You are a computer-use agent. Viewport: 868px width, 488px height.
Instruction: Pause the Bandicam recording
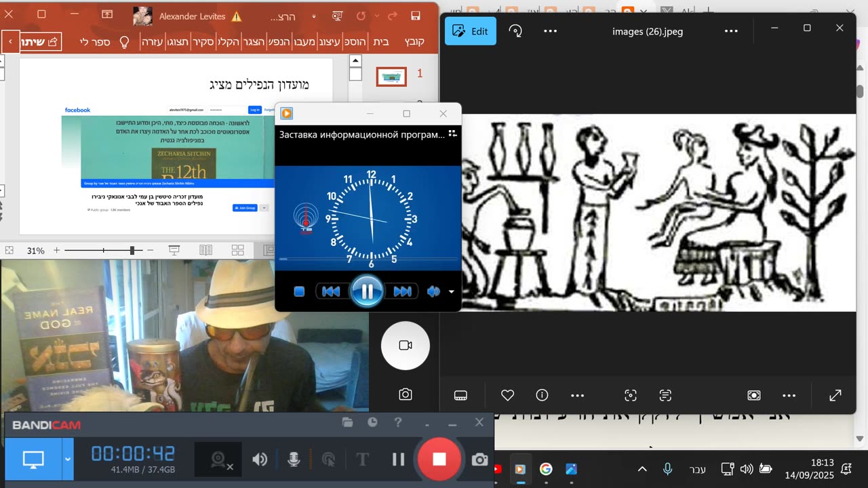click(398, 460)
